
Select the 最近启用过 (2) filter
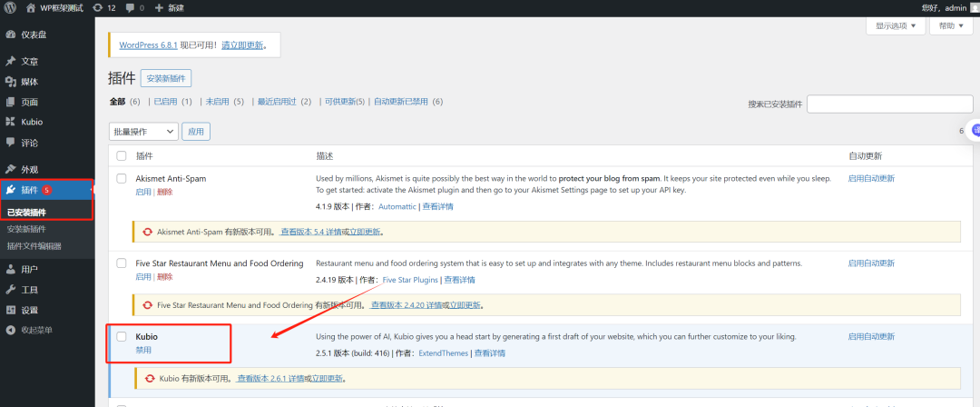tap(284, 102)
